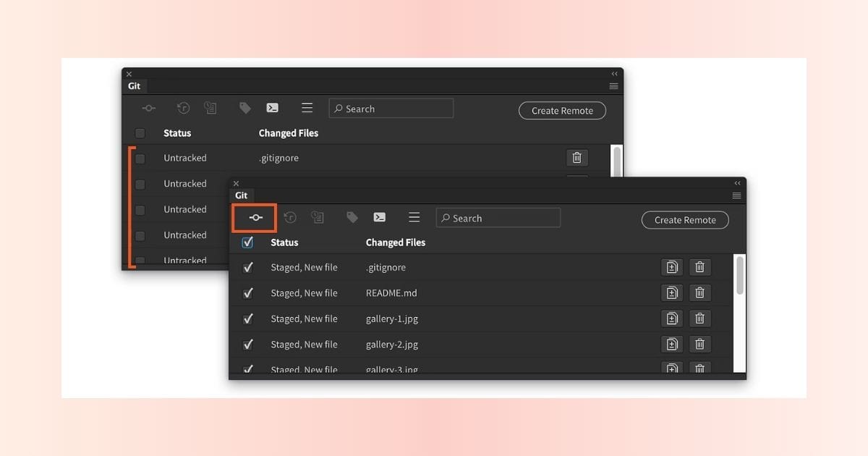Click the Commit icon in the back Git panel
Viewport: 868px width, 456px height.
point(148,109)
